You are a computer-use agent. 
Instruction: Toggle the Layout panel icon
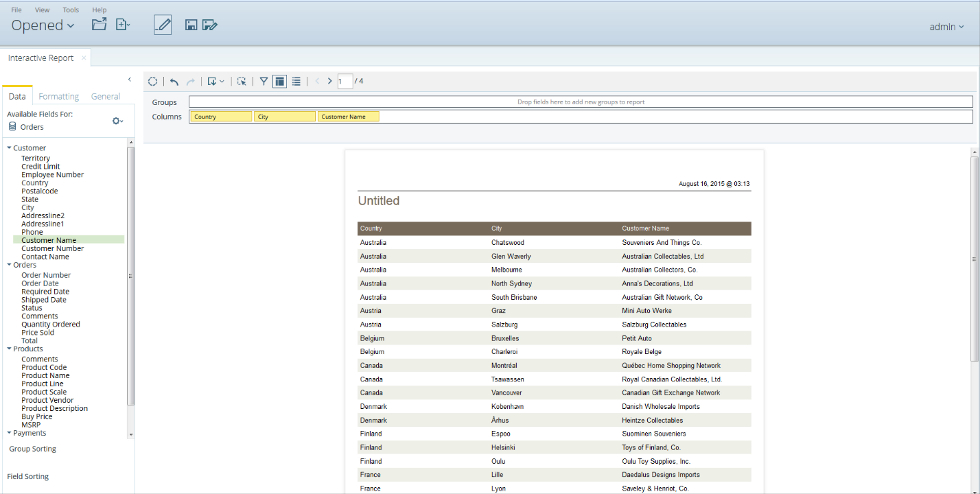279,82
